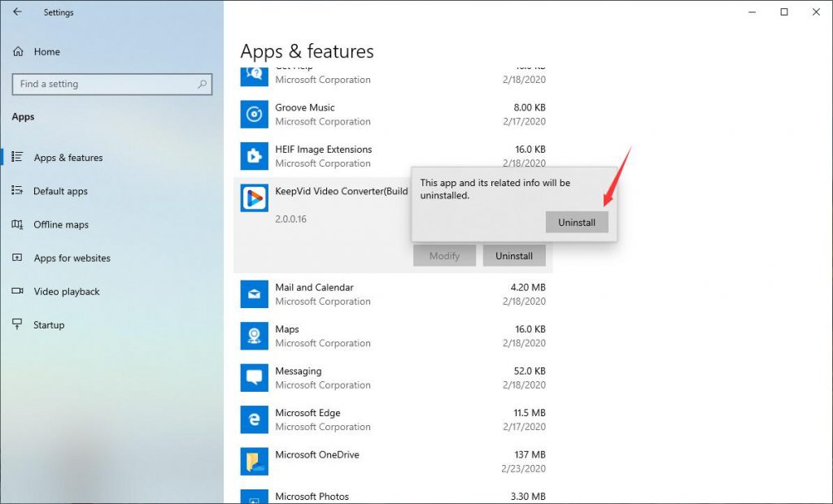This screenshot has height=504, width=833.
Task: Click the Apps & features list icon
Action: tap(17, 157)
